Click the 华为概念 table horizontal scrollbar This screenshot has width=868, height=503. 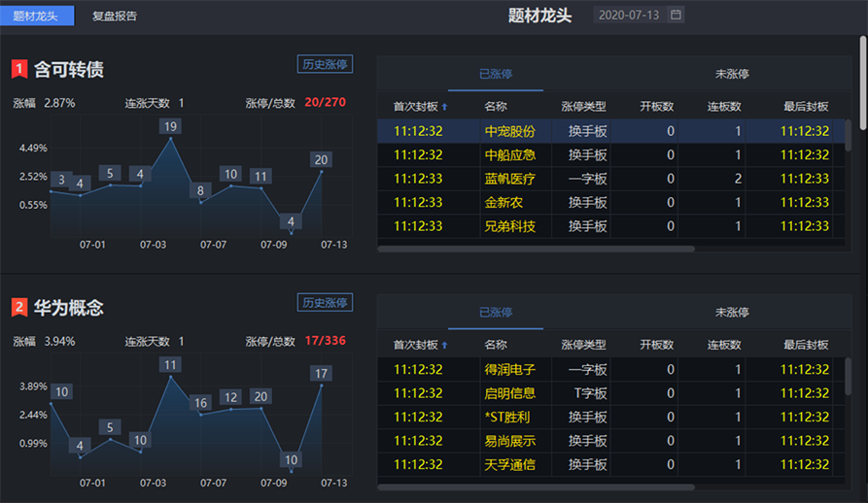point(536,486)
